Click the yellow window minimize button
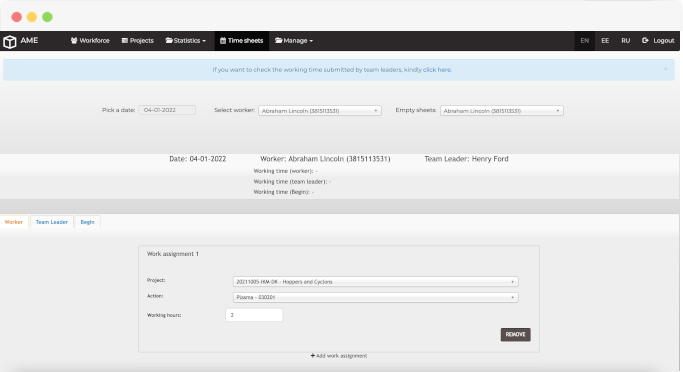Screen dimensions: 683x372 [32, 17]
